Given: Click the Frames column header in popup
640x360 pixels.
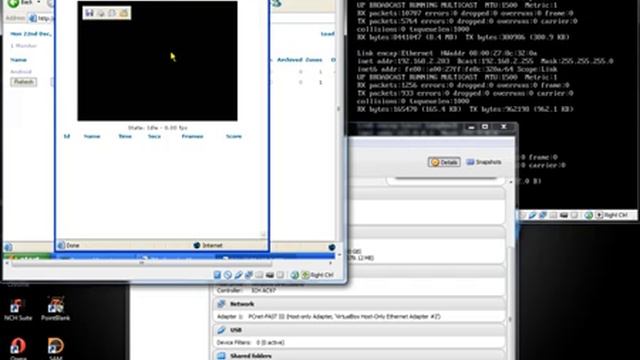Looking at the screenshot, I should coord(192,136).
